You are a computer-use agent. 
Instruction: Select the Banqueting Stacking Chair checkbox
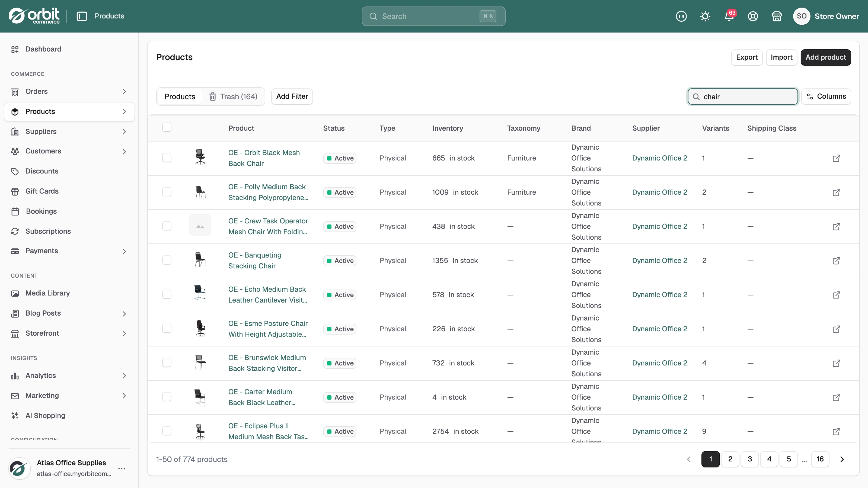[x=167, y=260]
